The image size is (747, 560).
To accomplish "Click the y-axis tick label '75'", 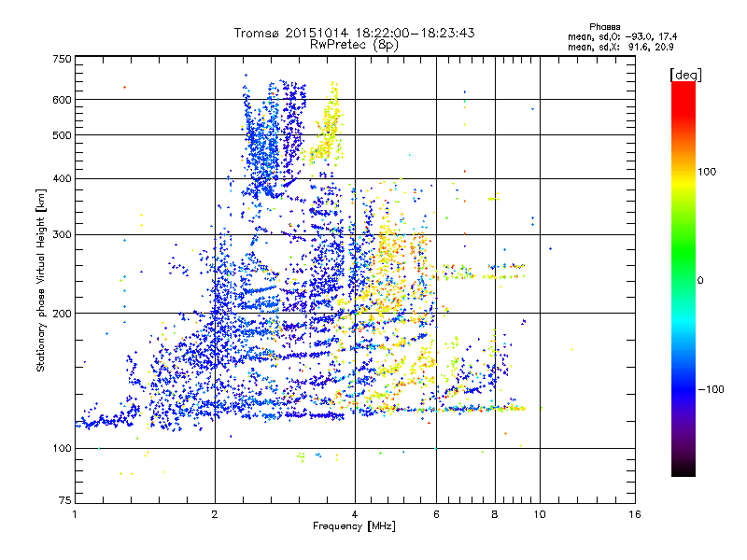I will pos(65,500).
